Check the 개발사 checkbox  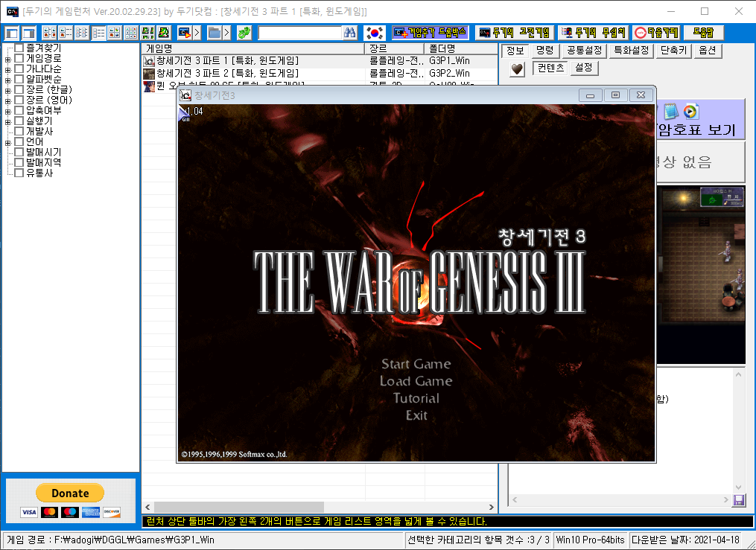[19, 131]
